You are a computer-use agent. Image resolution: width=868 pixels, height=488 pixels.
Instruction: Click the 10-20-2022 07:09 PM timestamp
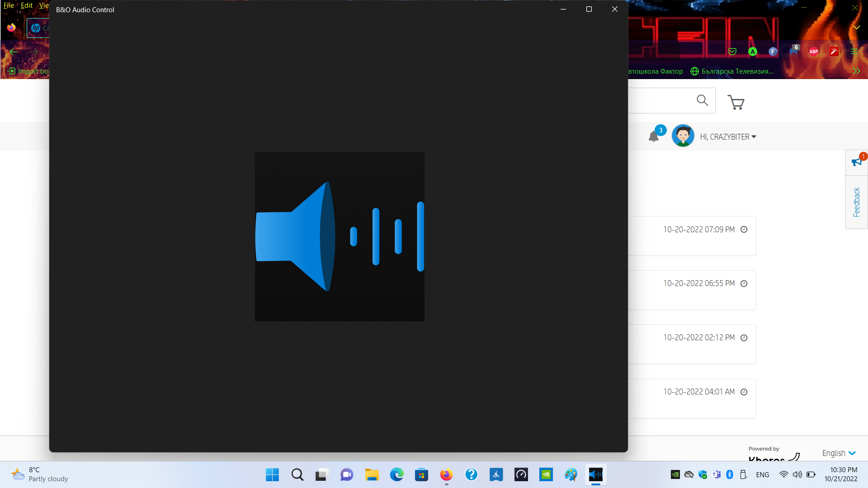(x=699, y=230)
